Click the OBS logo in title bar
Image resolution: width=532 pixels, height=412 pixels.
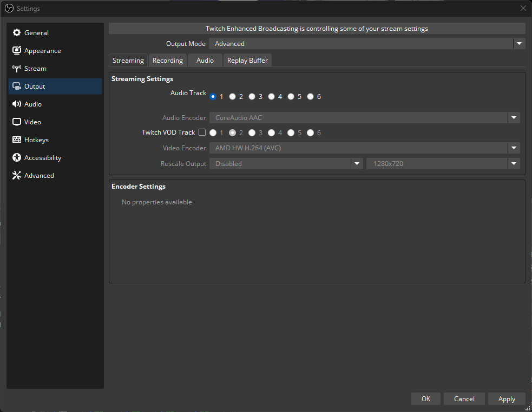click(x=9, y=8)
